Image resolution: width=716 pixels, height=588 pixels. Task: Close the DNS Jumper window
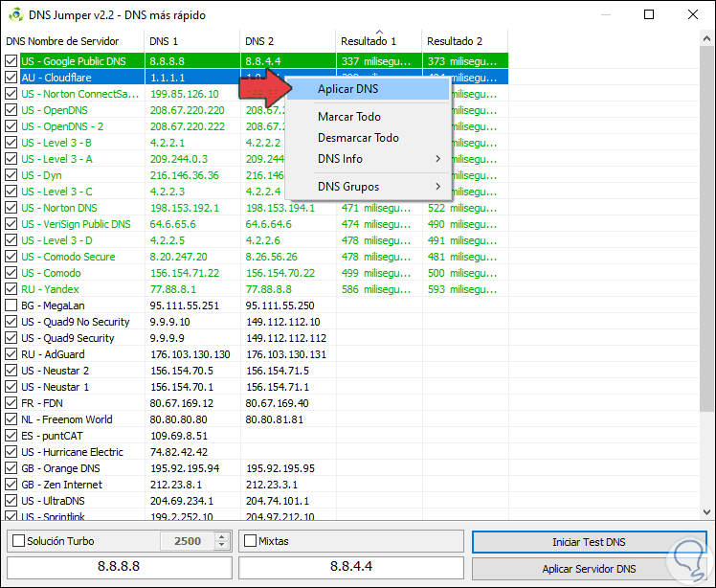pos(693,15)
